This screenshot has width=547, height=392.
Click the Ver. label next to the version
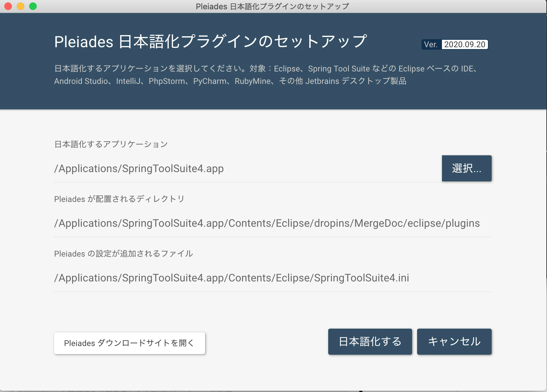pyautogui.click(x=432, y=44)
